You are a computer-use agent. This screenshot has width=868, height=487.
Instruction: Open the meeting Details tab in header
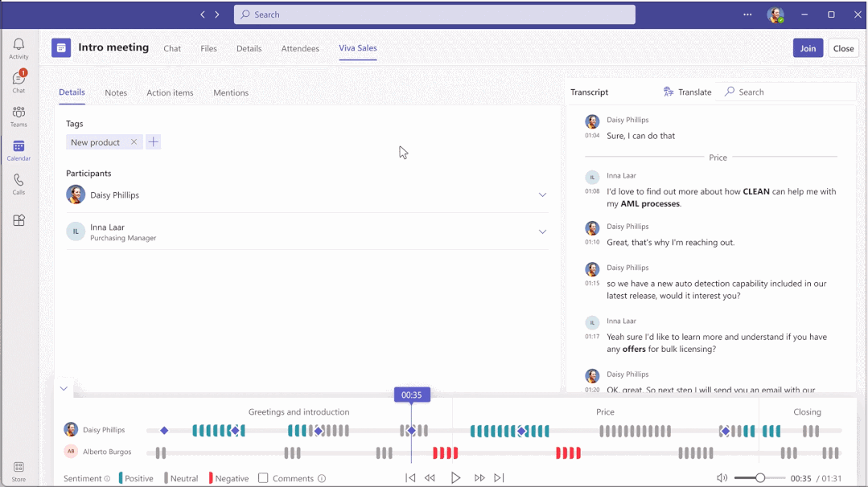[249, 48]
